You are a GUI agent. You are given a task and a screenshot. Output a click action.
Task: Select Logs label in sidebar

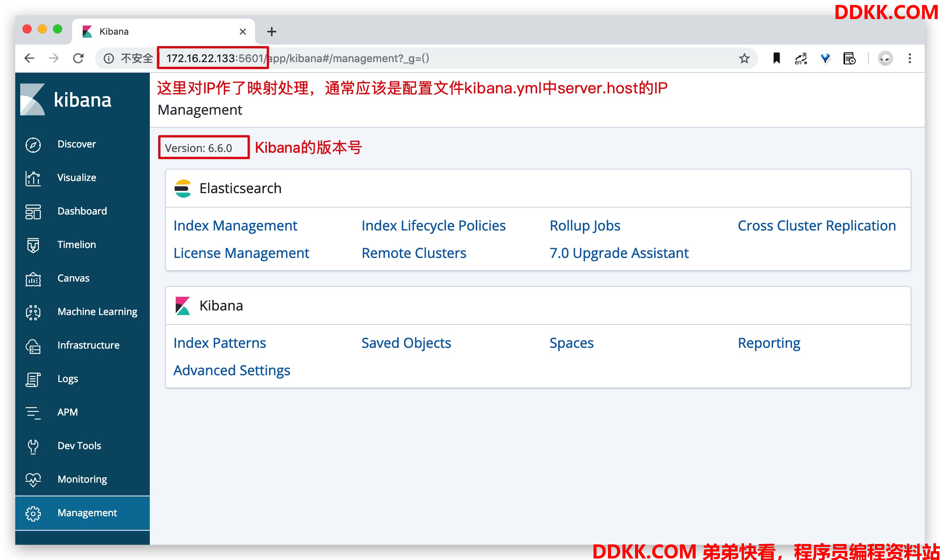(67, 379)
